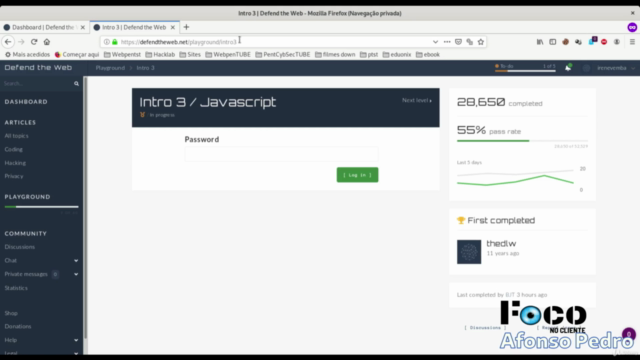The height and width of the screenshot is (360, 640).
Task: Open the filmes down bookmarks folder
Action: coord(335,54)
